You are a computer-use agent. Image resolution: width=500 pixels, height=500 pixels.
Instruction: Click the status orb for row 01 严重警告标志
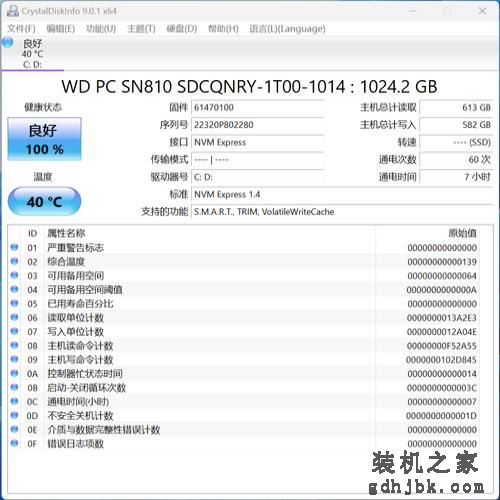coord(14,247)
